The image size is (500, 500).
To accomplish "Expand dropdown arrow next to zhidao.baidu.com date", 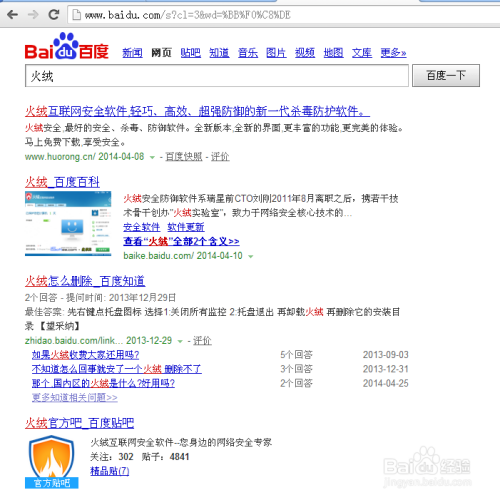I will (x=180, y=341).
